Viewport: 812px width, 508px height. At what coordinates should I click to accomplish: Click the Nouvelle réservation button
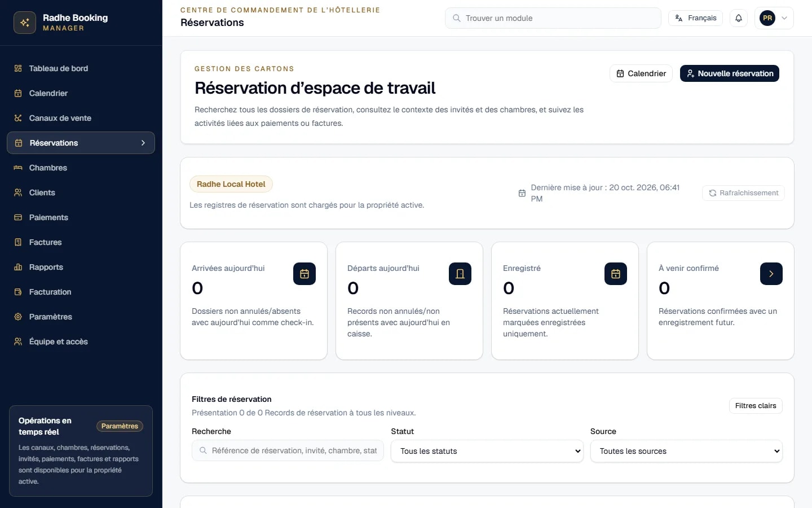730,73
